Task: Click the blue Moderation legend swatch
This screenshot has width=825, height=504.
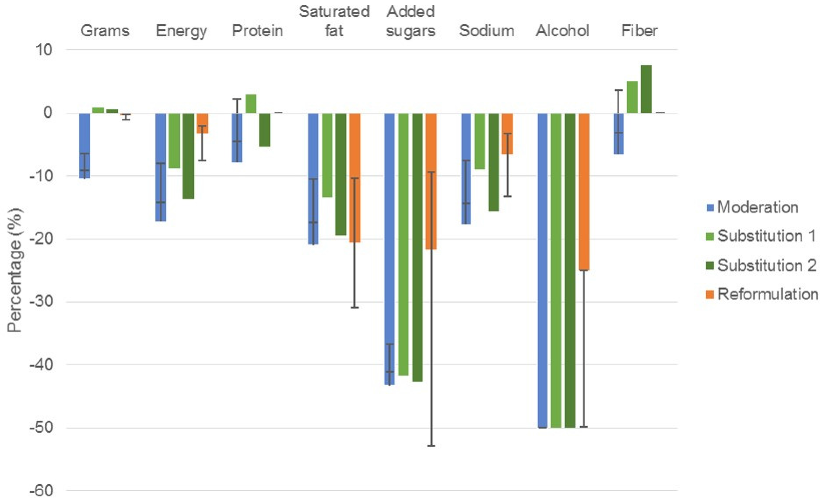Action: 710,208
